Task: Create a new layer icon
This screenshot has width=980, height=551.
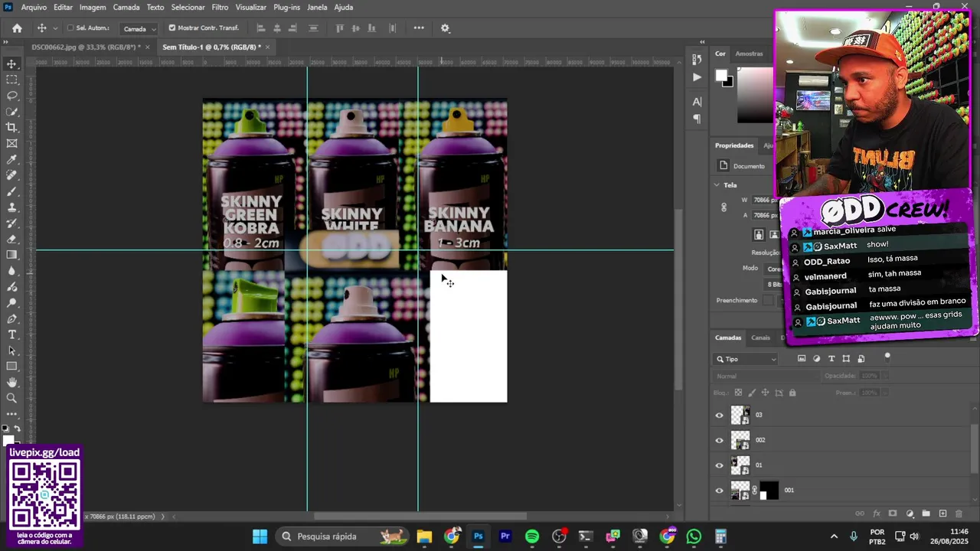Action: coord(942,514)
